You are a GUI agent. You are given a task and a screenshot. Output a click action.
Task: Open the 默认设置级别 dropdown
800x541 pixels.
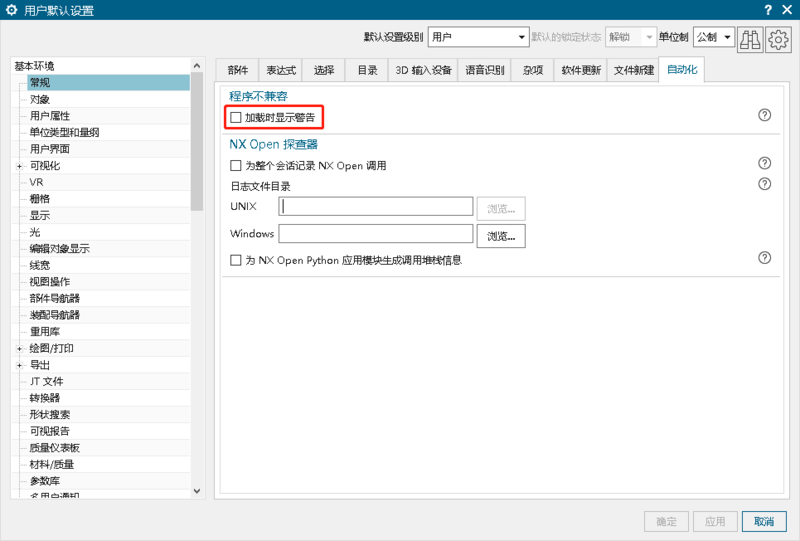pos(478,38)
